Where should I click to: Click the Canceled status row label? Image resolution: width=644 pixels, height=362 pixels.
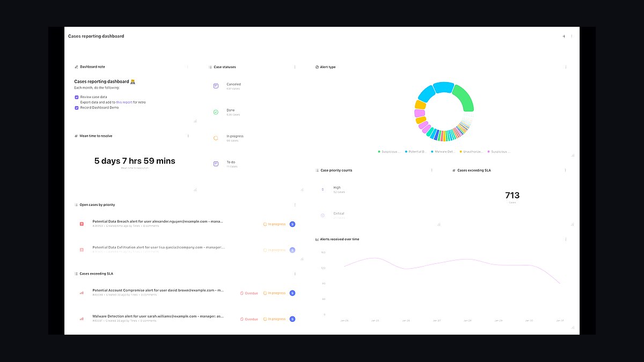tap(233, 84)
